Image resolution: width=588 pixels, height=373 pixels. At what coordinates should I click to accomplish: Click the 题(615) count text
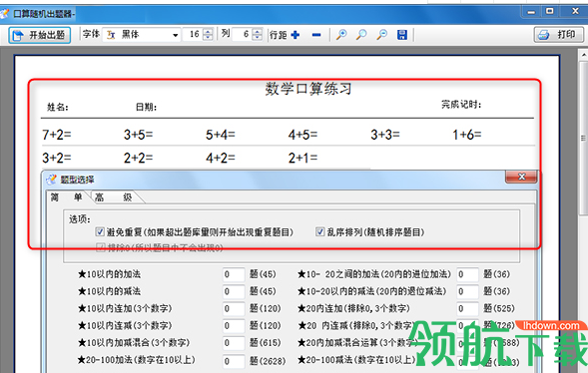click(266, 343)
